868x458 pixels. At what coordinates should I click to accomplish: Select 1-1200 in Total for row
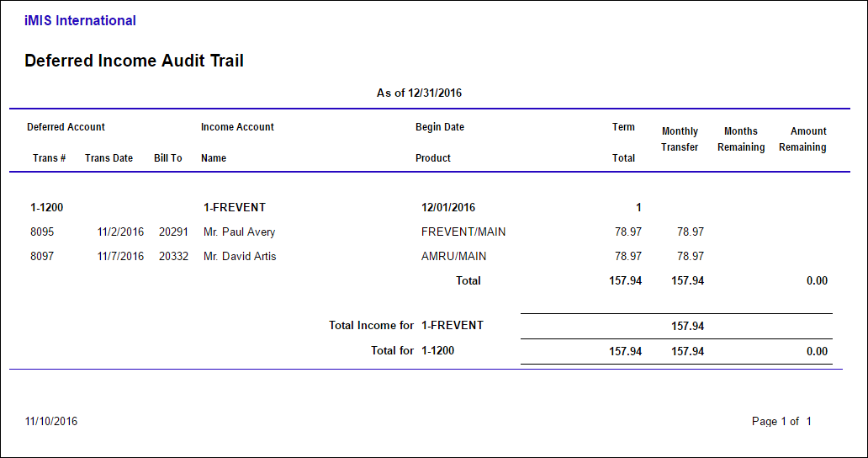(x=437, y=350)
